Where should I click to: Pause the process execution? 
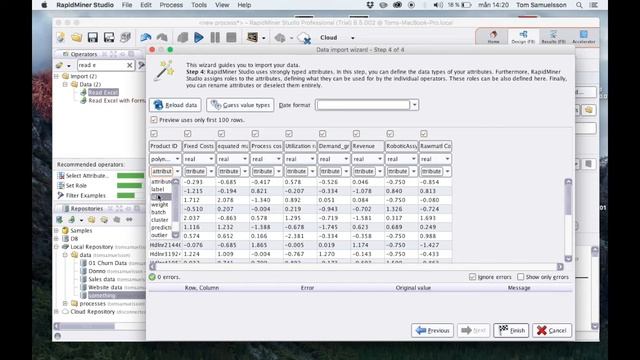pyautogui.click(x=215, y=38)
